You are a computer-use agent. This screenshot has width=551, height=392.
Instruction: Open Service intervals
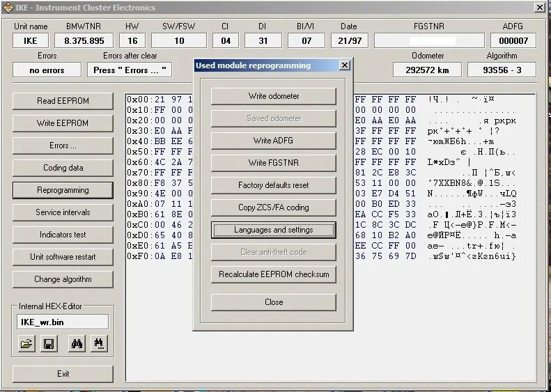pyautogui.click(x=63, y=212)
